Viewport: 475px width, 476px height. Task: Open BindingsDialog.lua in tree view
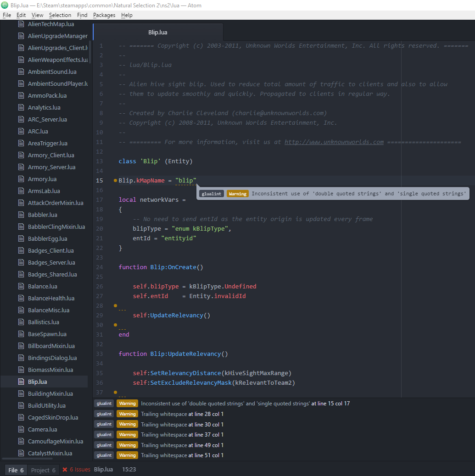(x=52, y=358)
